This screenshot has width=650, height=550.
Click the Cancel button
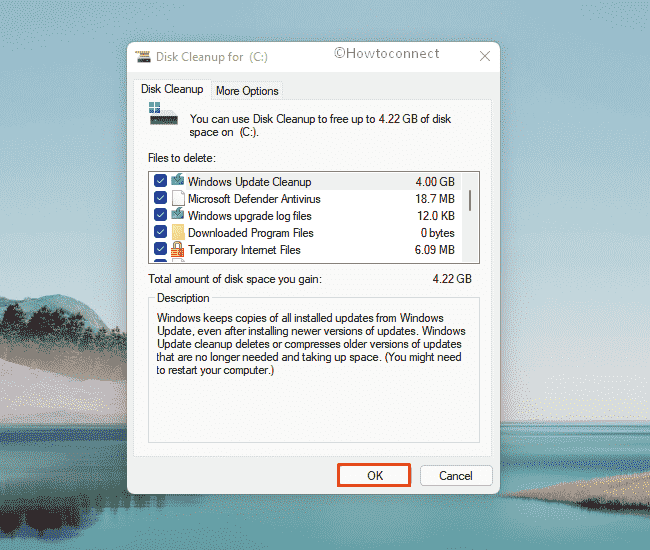pyautogui.click(x=456, y=475)
